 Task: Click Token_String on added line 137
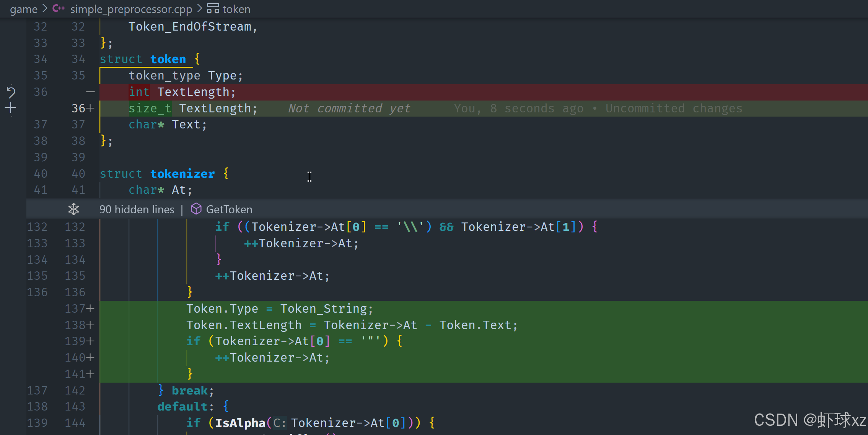(323, 309)
